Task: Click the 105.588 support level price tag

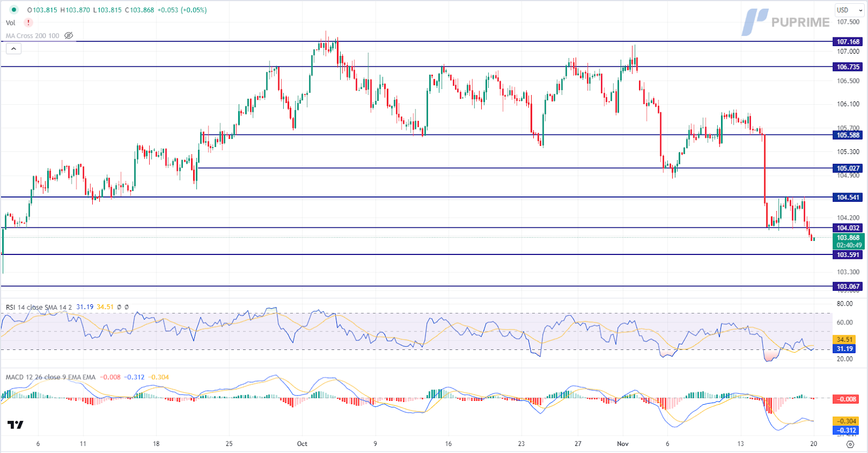Action: [847, 135]
